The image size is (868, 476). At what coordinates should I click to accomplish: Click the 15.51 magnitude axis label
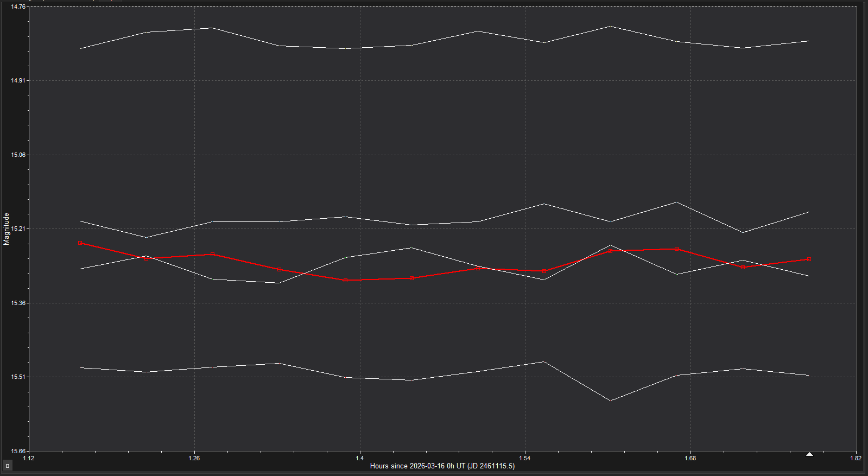pyautogui.click(x=18, y=377)
